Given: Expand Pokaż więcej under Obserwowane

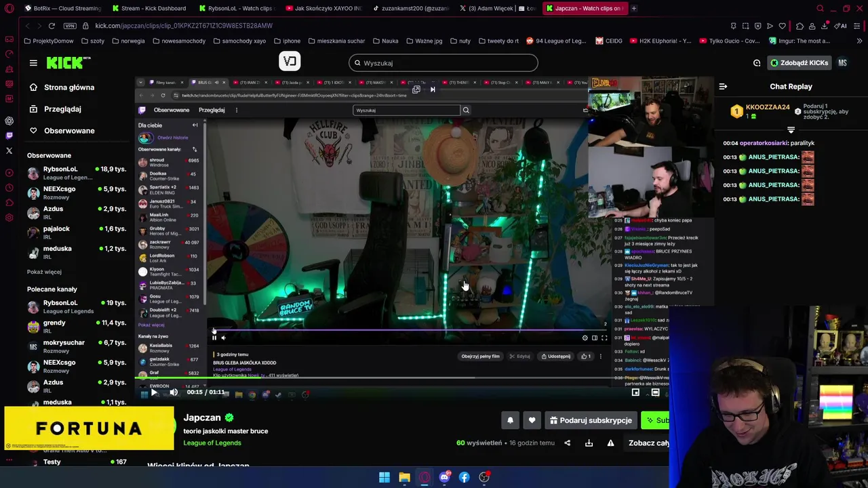Looking at the screenshot, I should [x=44, y=272].
